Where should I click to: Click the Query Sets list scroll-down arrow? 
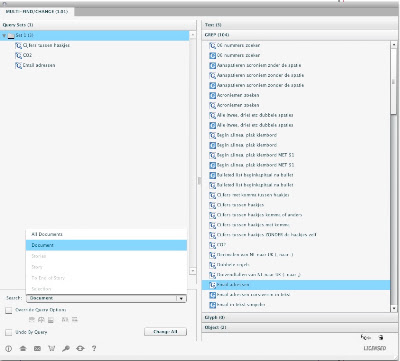(193, 271)
